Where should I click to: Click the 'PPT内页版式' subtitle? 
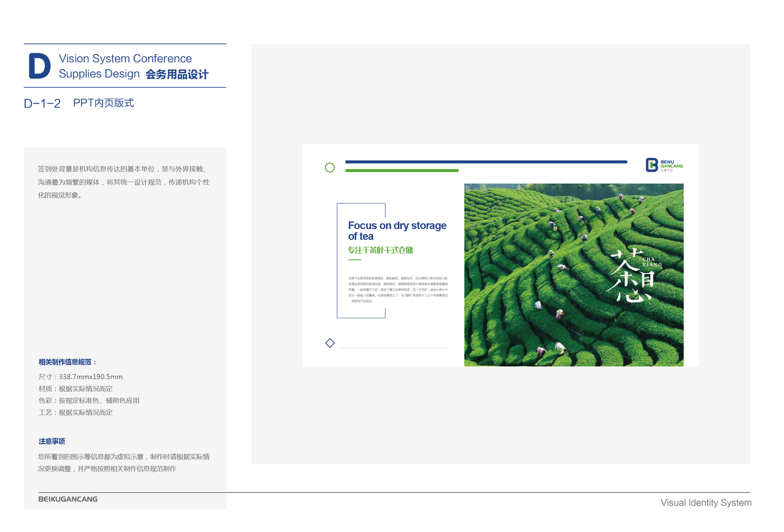pyautogui.click(x=103, y=103)
